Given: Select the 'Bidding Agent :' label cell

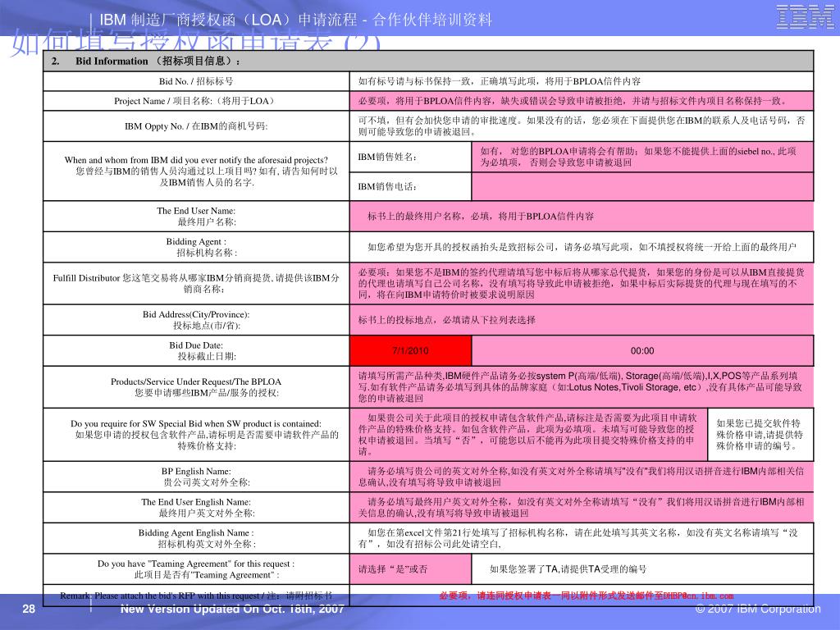Looking at the screenshot, I should tap(196, 247).
